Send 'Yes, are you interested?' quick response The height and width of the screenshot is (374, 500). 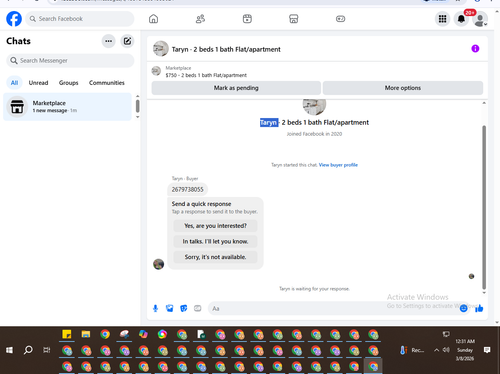(215, 226)
